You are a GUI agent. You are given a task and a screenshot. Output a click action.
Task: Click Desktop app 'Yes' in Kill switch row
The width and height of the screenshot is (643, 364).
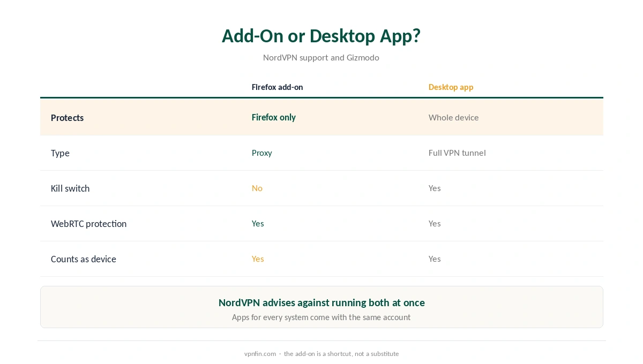pos(435,188)
